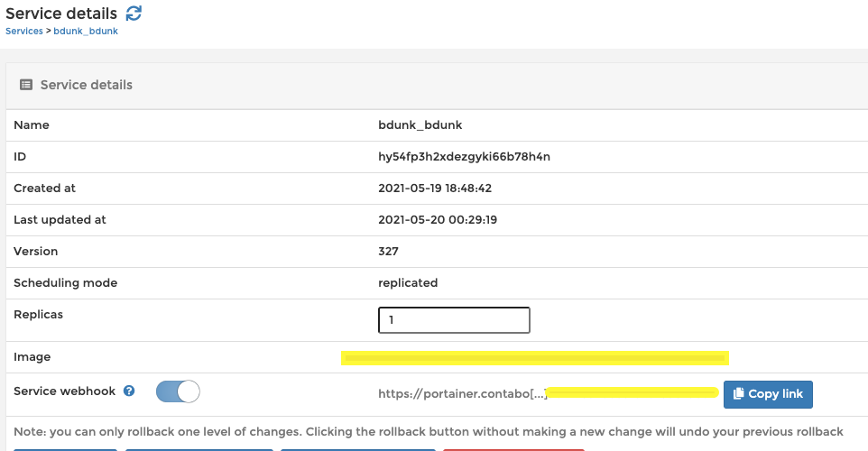Select the service name value bdunk_bdunk
The height and width of the screenshot is (451, 868).
[420, 125]
